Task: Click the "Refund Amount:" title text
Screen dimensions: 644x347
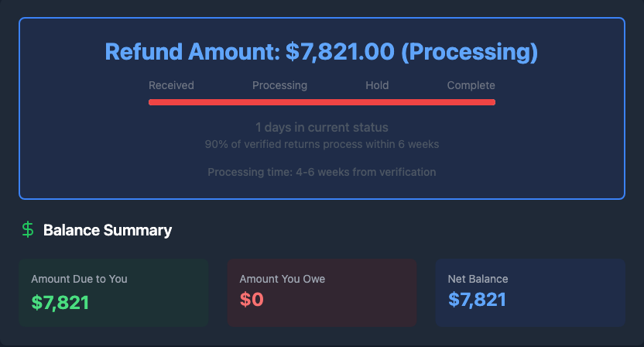Action: point(192,52)
